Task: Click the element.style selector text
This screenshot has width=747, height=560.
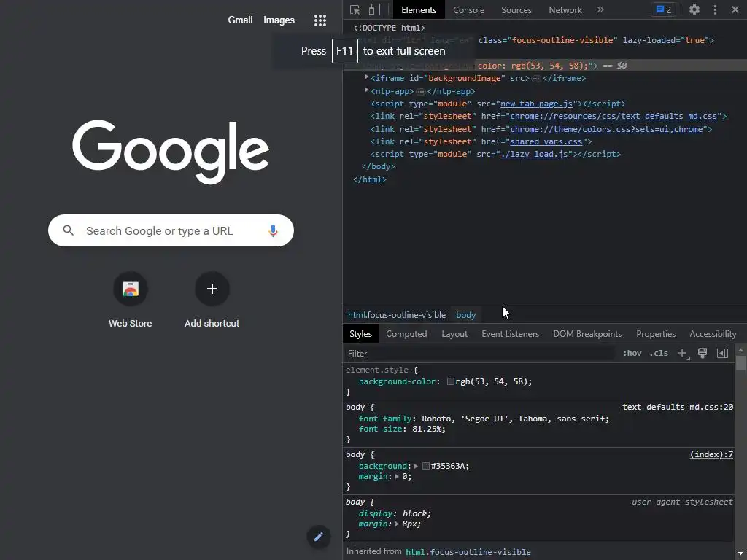Action: tap(377, 370)
